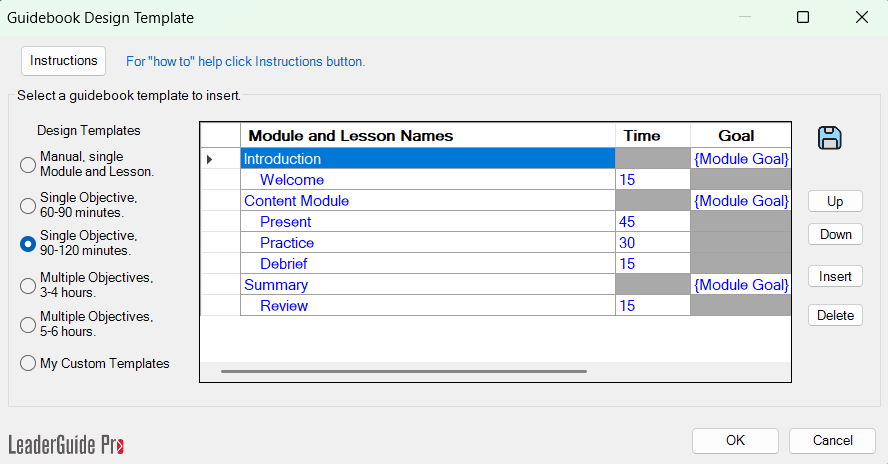Maximize the Guidebook Design Template window
The image size is (888, 464).
802,18
